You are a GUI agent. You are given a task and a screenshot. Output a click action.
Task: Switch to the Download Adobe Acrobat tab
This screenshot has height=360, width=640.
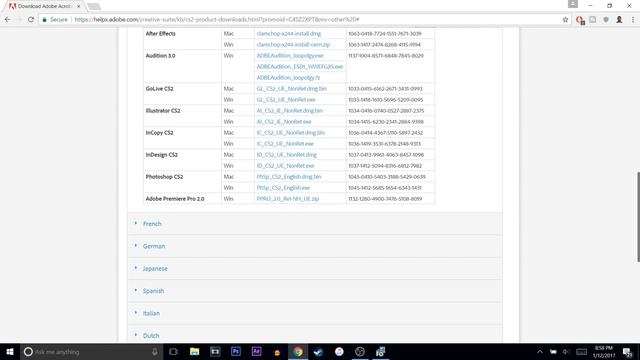pos(43,6)
